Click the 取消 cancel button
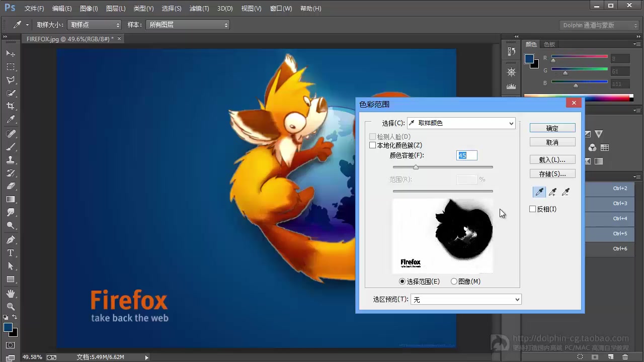644x362 pixels. 552,142
